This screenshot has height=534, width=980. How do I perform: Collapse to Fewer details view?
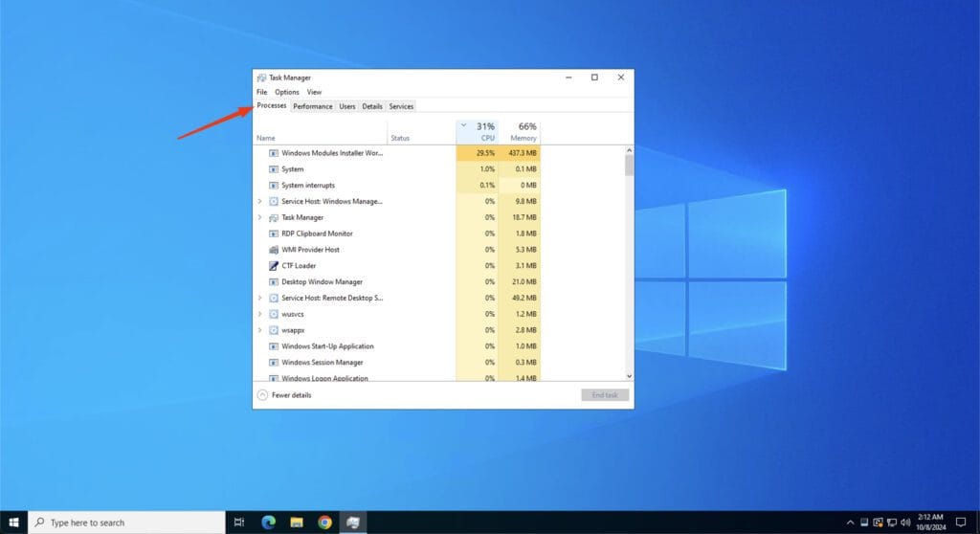tap(284, 395)
